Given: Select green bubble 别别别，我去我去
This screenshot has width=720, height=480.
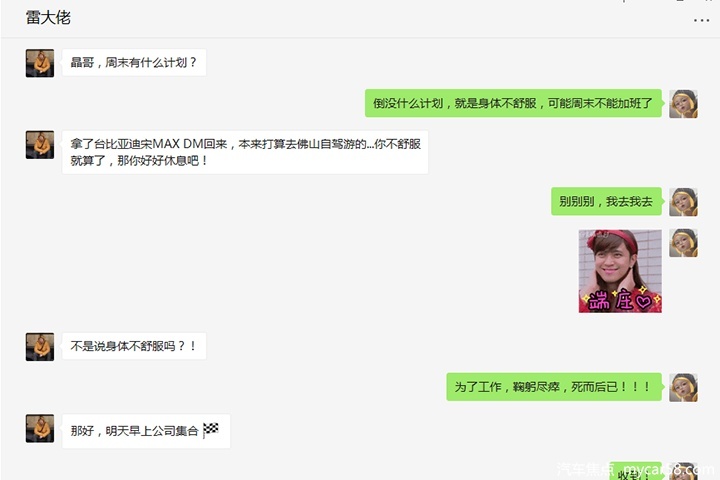Looking at the screenshot, I should pos(606,201).
